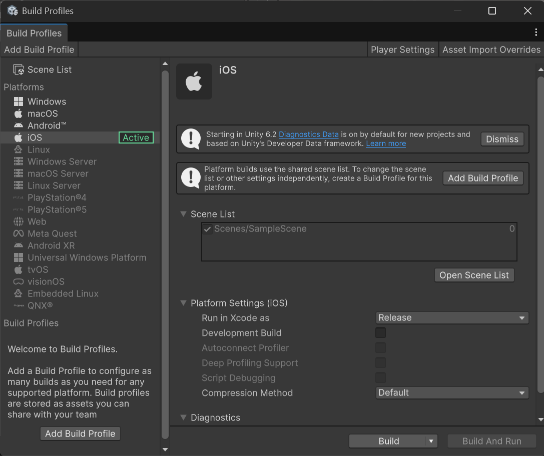
Task: Toggle the Autoconnect Profiler checkbox
Action: 381,348
